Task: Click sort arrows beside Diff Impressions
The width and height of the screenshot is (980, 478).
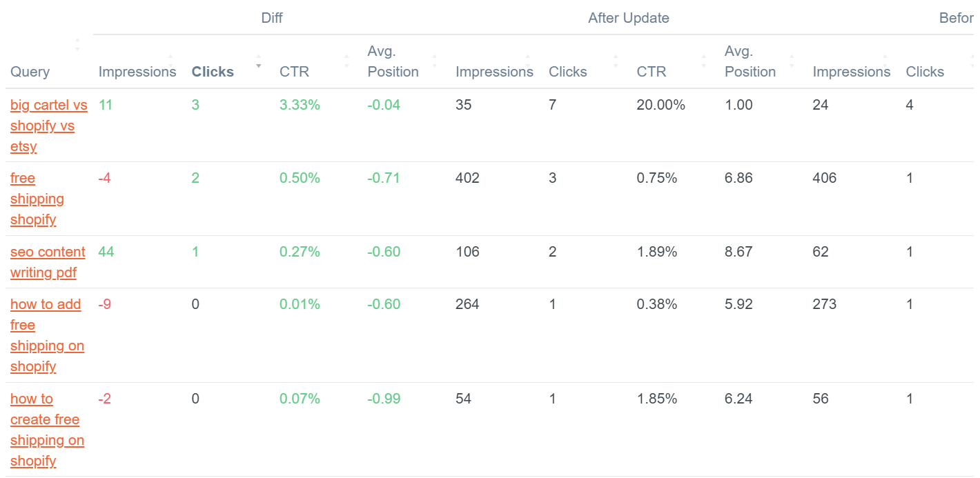Action: point(171,61)
